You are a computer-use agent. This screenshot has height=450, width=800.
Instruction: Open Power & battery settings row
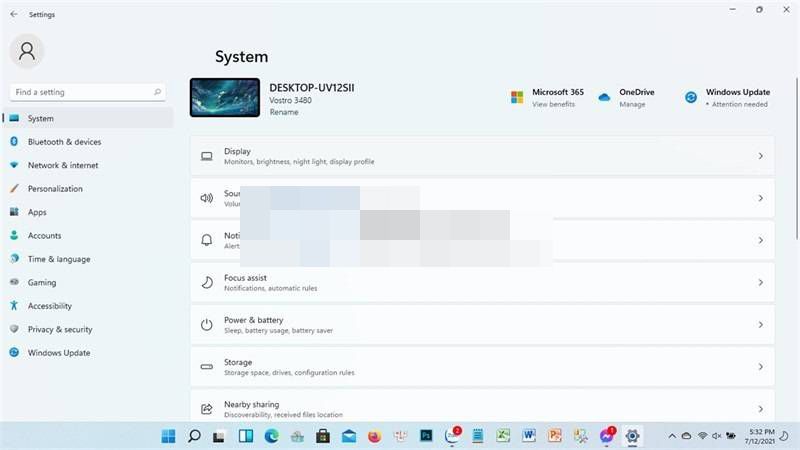[x=482, y=325]
